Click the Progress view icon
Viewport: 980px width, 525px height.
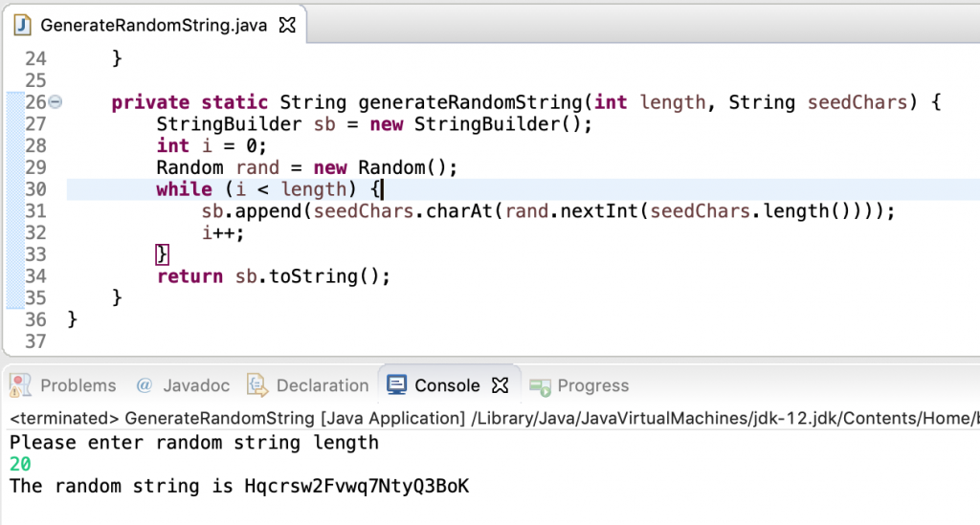click(540, 386)
